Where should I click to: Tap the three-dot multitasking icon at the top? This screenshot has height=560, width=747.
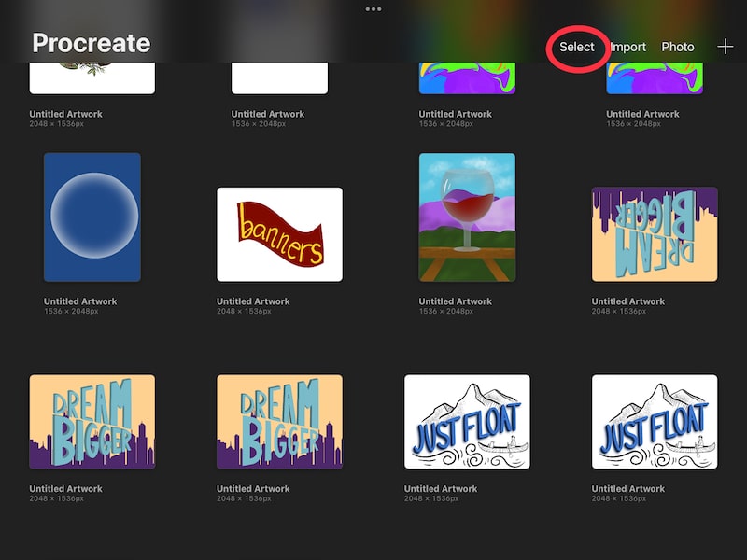[x=373, y=9]
